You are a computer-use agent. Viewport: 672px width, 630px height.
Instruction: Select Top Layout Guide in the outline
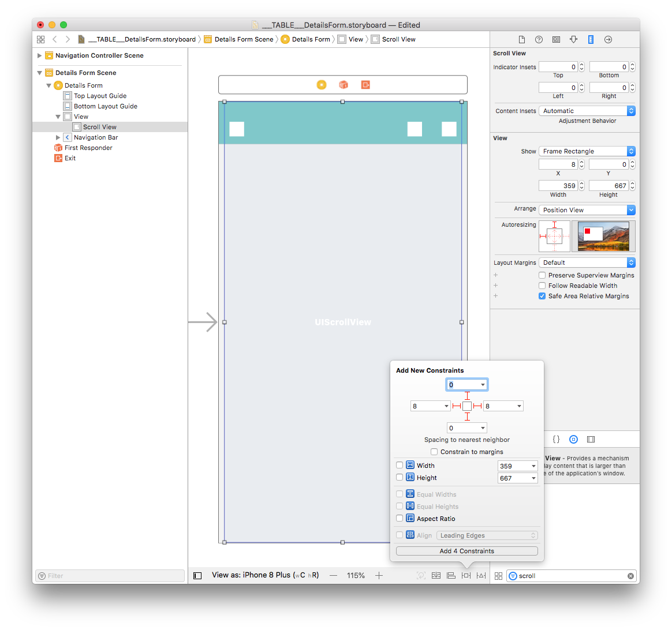coord(100,96)
